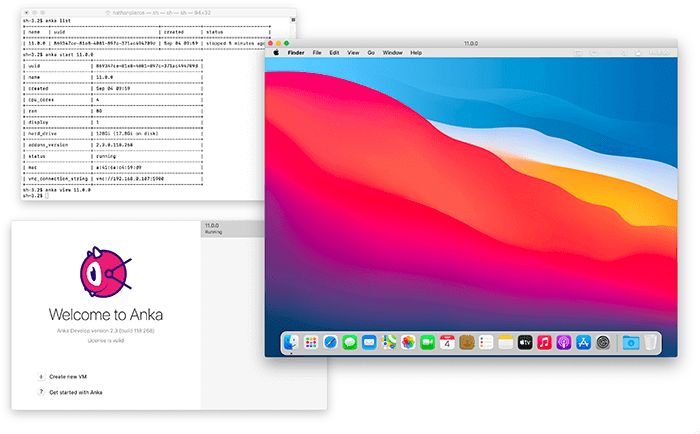This screenshot has height=434, width=700.
Task: Select the 11.0.0 Running VM entry
Action: click(233, 229)
